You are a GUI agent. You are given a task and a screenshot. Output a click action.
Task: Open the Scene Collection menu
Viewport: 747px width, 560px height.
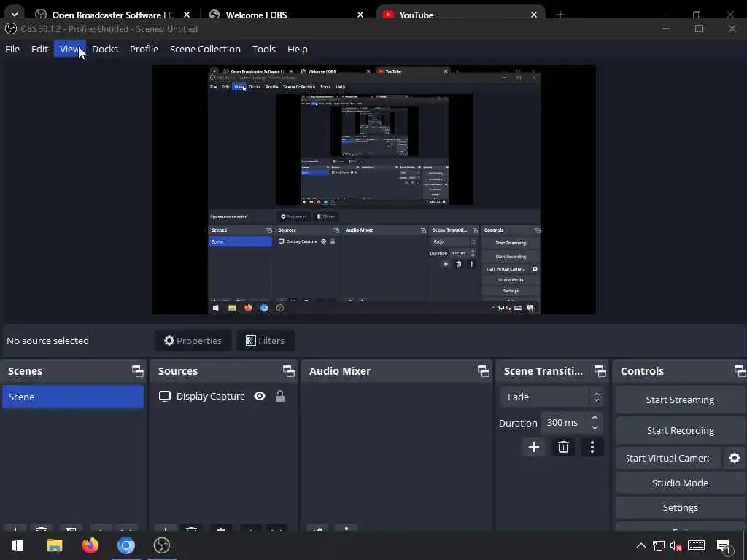(x=205, y=49)
